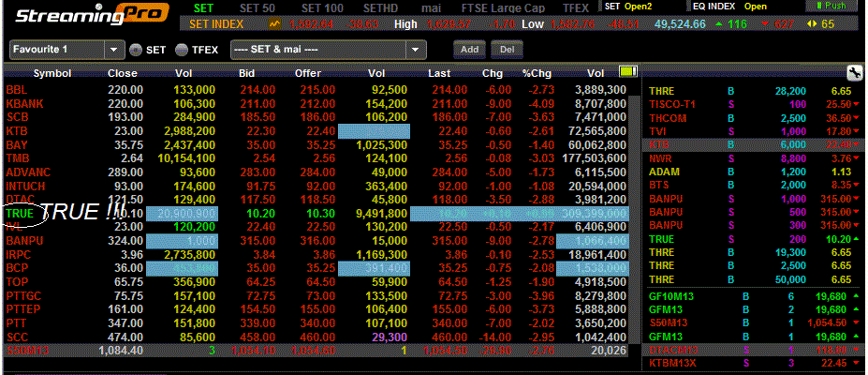868x375 pixels.
Task: Click KTBM13X in the futures ticker
Action: coord(673,364)
